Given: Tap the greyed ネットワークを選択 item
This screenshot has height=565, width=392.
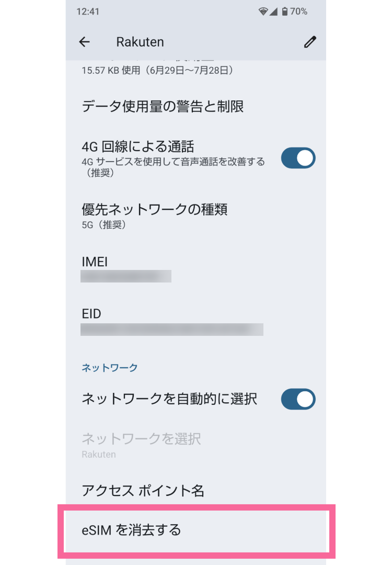Looking at the screenshot, I should point(141,444).
